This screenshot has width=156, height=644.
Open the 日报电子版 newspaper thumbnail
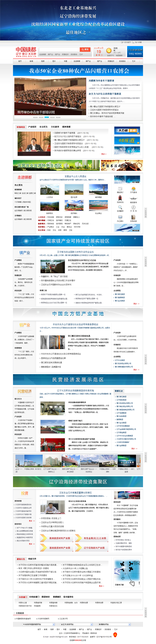click(127, 572)
